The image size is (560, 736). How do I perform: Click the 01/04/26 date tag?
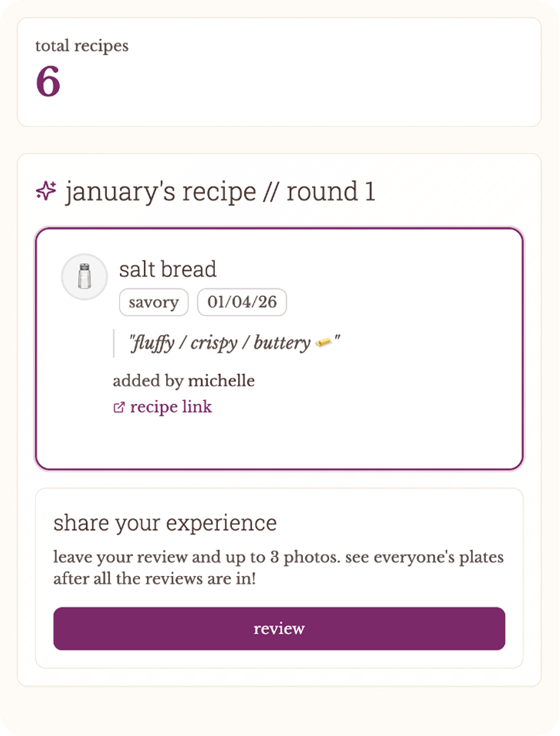click(242, 302)
